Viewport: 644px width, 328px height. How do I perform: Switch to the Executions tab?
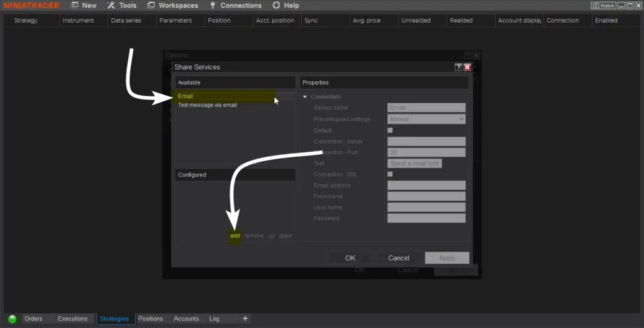73,319
